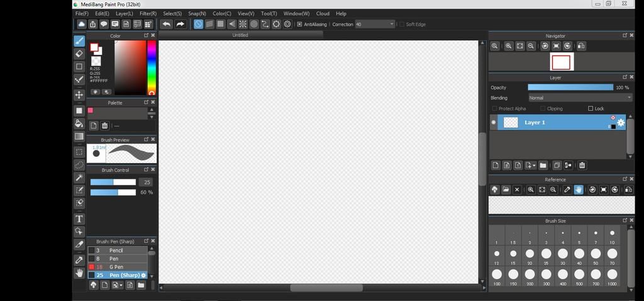Create new layer in Layer panel

point(496,166)
